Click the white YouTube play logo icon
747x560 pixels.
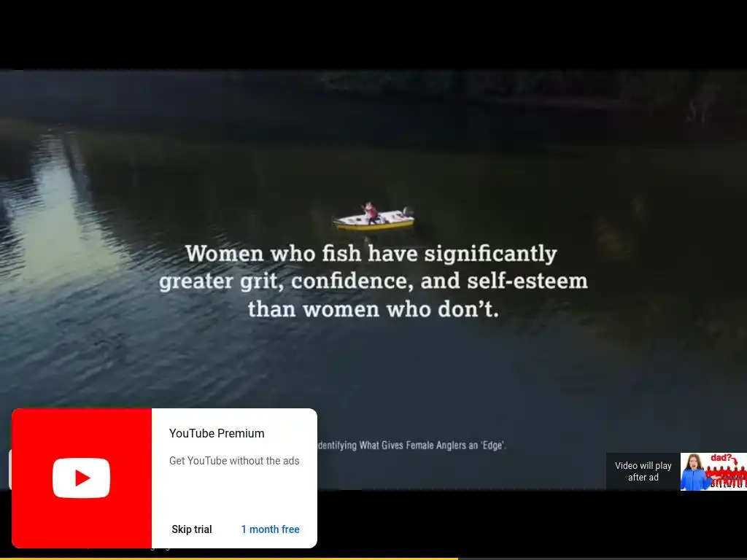(82, 478)
